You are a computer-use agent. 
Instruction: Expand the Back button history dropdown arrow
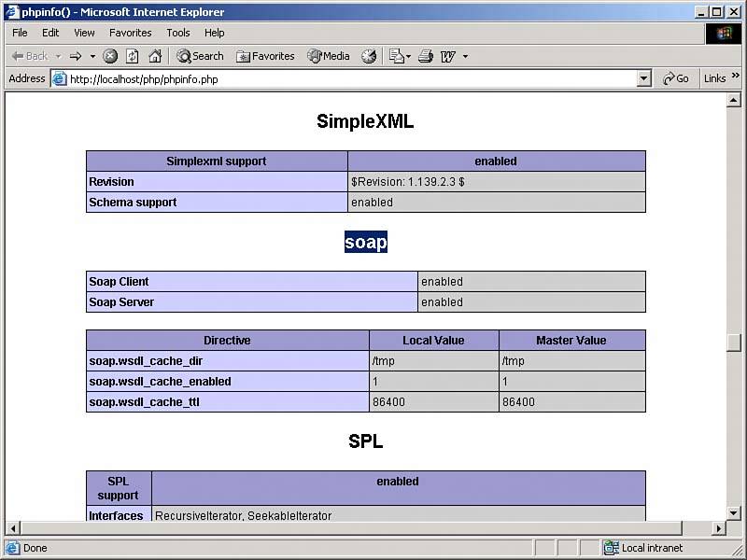click(x=58, y=56)
